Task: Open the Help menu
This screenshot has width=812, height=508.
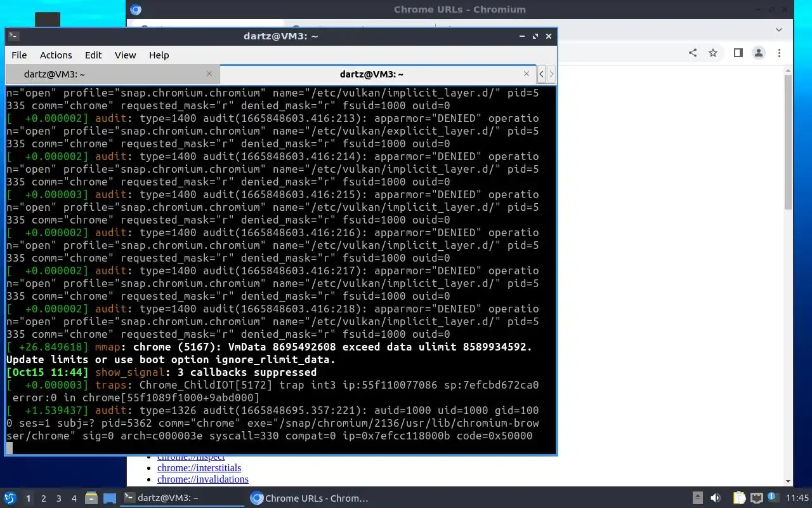Action: click(x=159, y=55)
